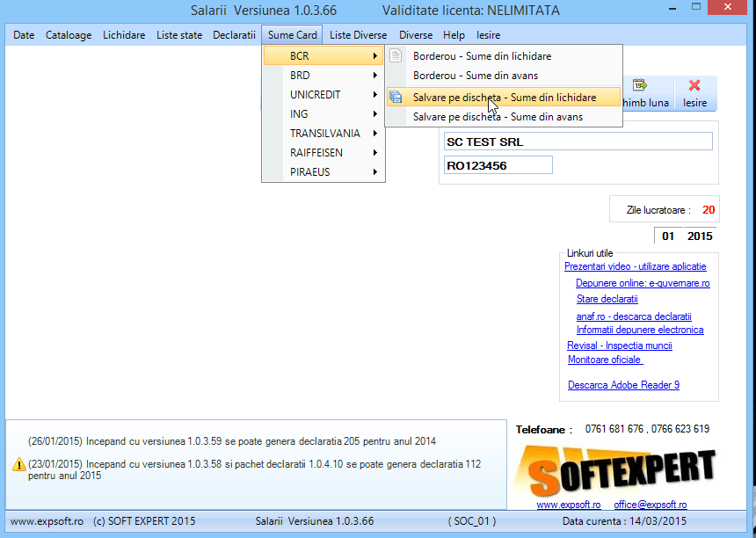This screenshot has width=756, height=538.
Task: Click the SOFTEXPERT logo
Action: pyautogui.click(x=614, y=472)
